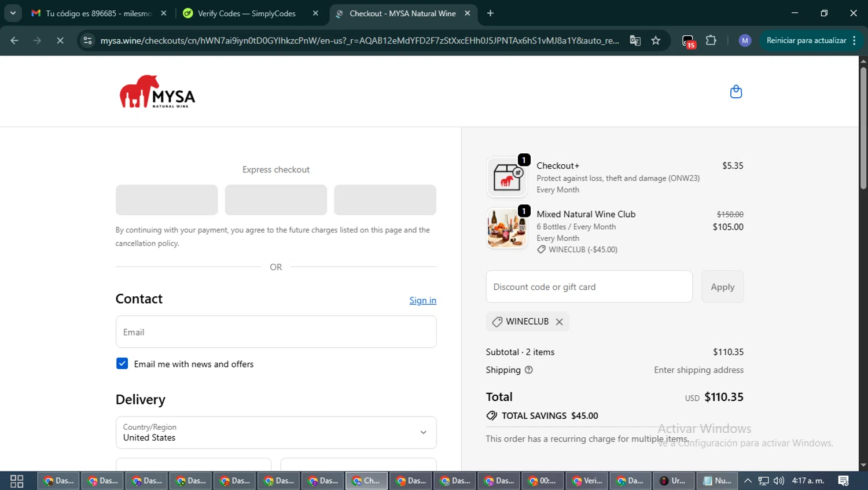Screen dimensions: 868x490
Task: Open volume control tray icon
Action: 779,481
